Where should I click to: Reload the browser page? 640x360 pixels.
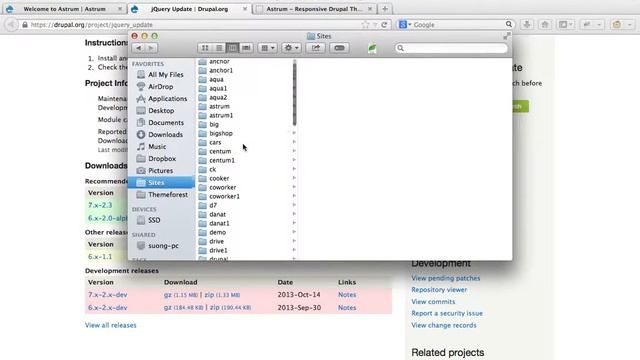pos(384,24)
